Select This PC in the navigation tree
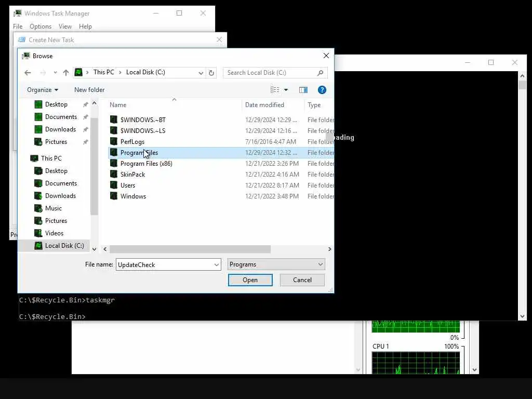This screenshot has height=399, width=532. (51, 158)
